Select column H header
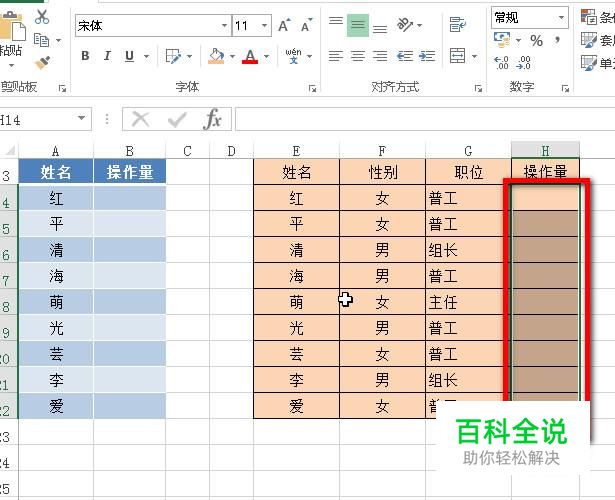Viewport: 615px width, 500px height. pyautogui.click(x=545, y=151)
